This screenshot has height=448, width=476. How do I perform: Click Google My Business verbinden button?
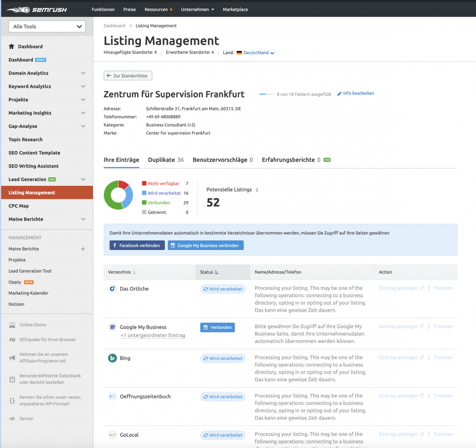[205, 245]
